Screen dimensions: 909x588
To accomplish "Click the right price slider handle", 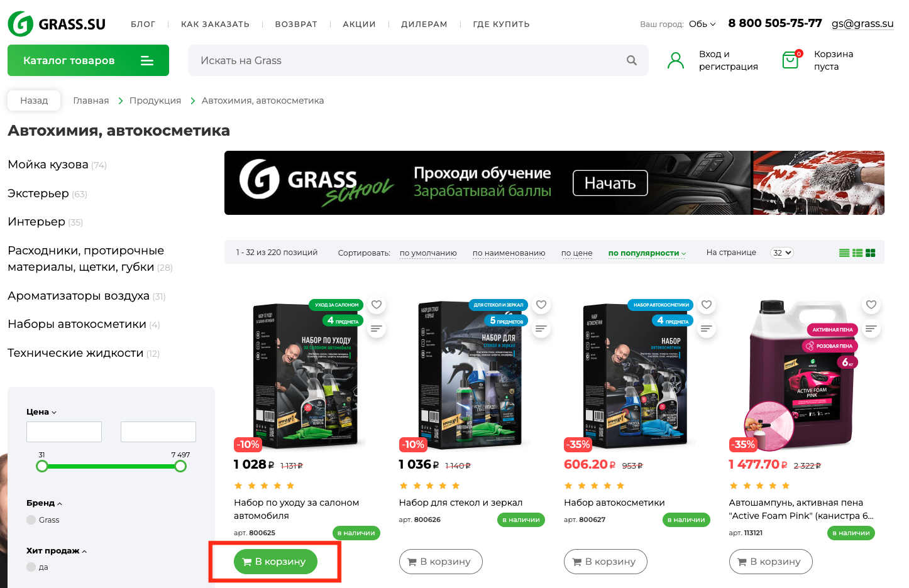I will pyautogui.click(x=180, y=466).
